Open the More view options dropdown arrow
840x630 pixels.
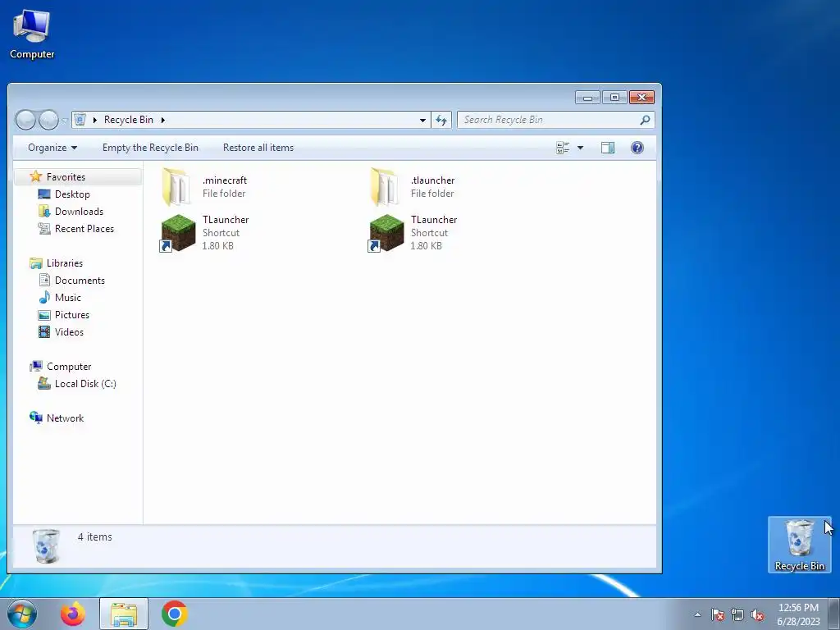[x=580, y=148]
